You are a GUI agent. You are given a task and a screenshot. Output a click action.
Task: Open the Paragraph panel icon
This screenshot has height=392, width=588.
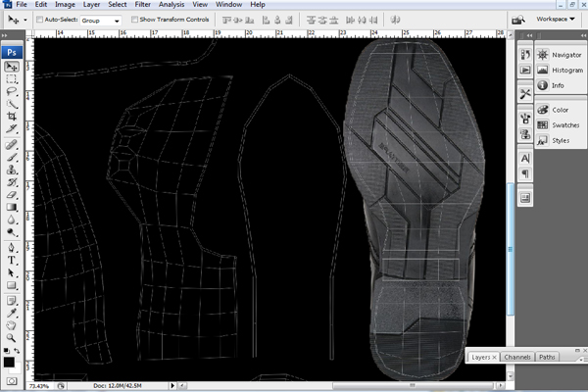pos(525,173)
